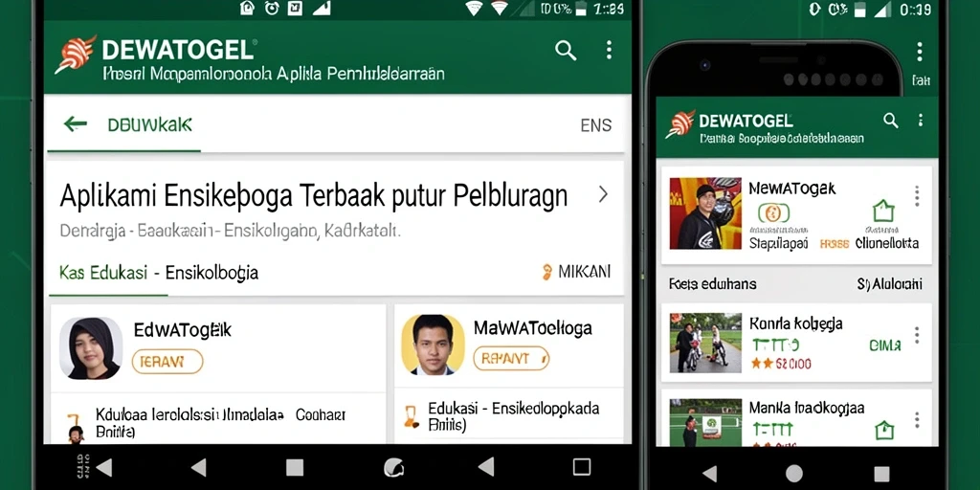Select the Kas Edukasi - Ensikolbogia tab
Screen dimensions: 980x490
(159, 273)
